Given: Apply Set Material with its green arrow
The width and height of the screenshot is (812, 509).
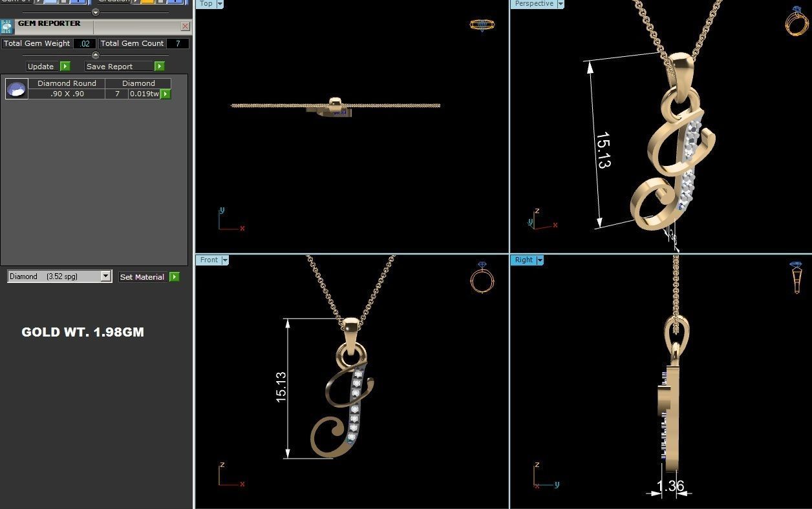Looking at the screenshot, I should [x=174, y=276].
